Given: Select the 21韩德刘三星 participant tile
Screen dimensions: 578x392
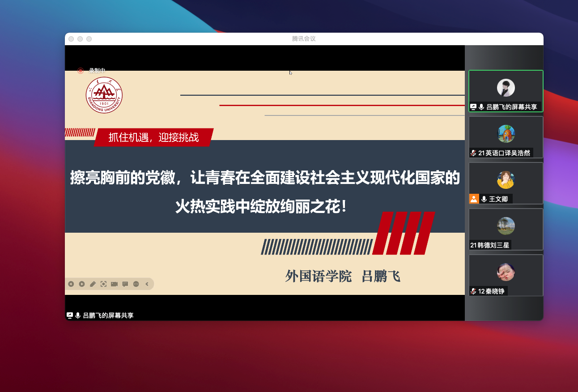Looking at the screenshot, I should pos(506,229).
